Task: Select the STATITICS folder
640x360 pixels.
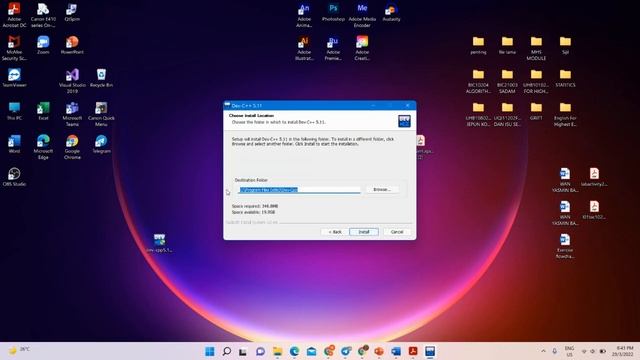Action: click(565, 78)
